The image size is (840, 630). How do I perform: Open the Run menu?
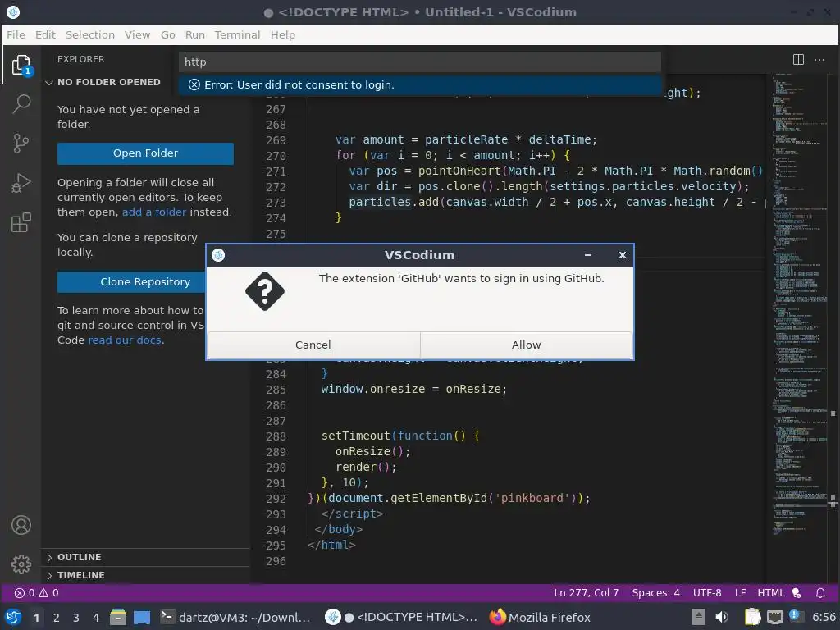coord(195,34)
